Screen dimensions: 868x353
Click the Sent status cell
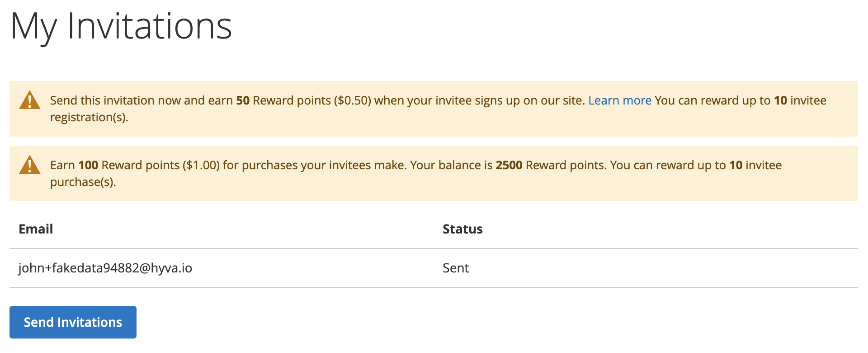[x=456, y=268]
